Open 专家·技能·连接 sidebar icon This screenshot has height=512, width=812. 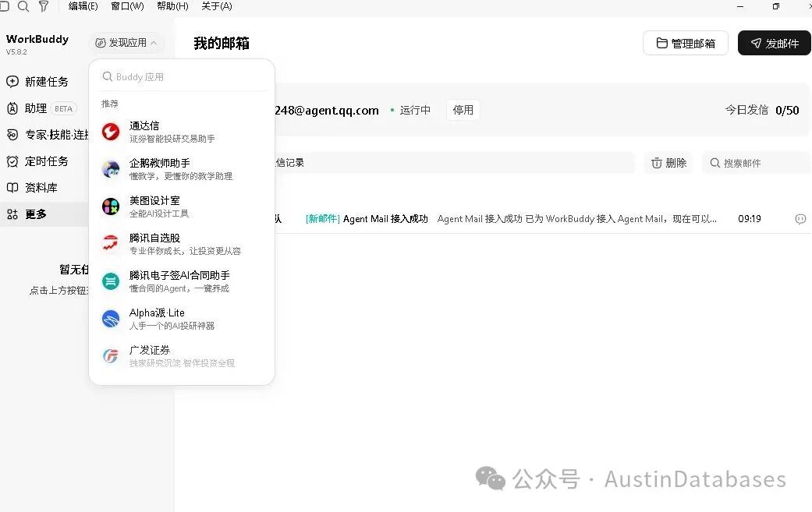12,135
